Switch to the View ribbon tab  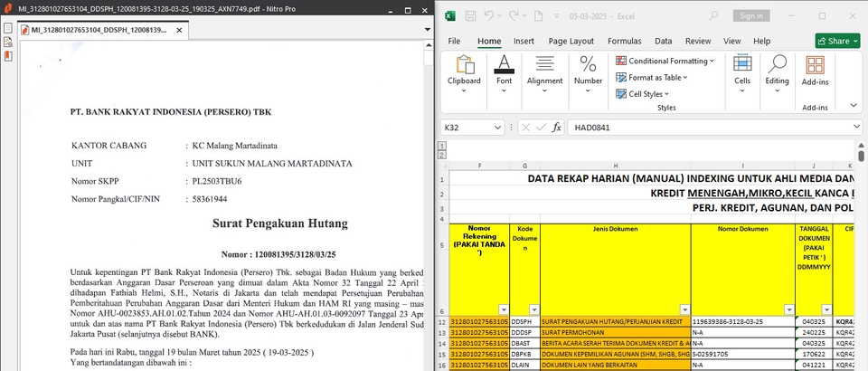[x=731, y=41]
